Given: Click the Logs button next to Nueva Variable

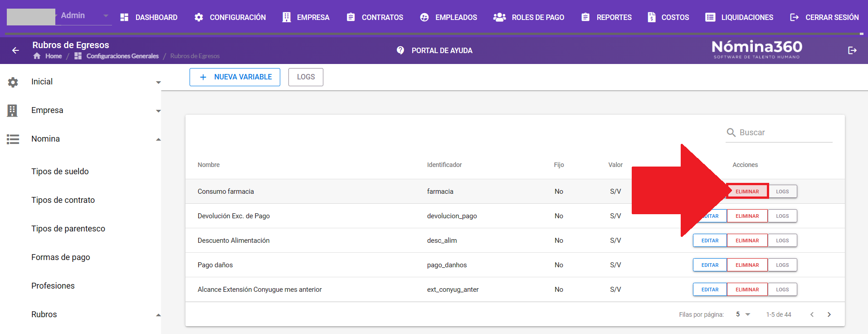Looking at the screenshot, I should point(306,77).
